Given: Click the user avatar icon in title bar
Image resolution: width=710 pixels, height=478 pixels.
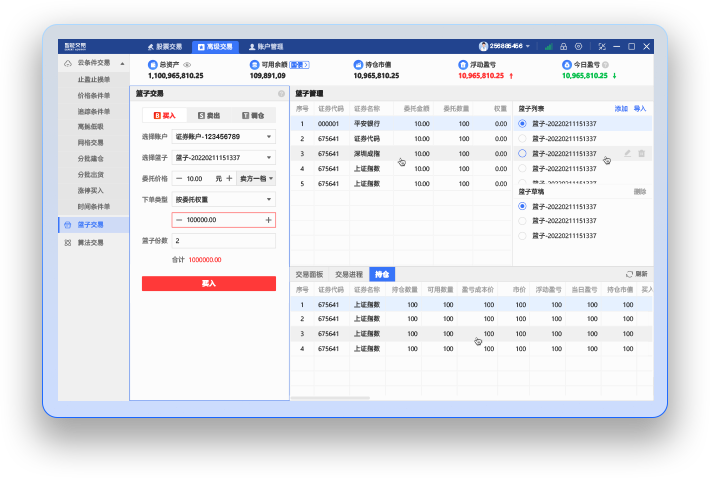Looking at the screenshot, I should click(484, 46).
